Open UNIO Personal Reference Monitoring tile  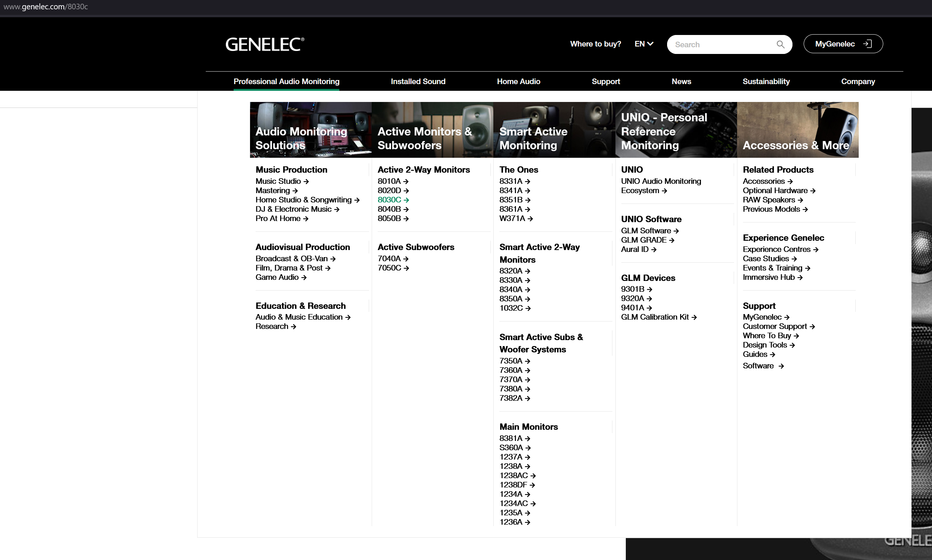click(x=676, y=130)
